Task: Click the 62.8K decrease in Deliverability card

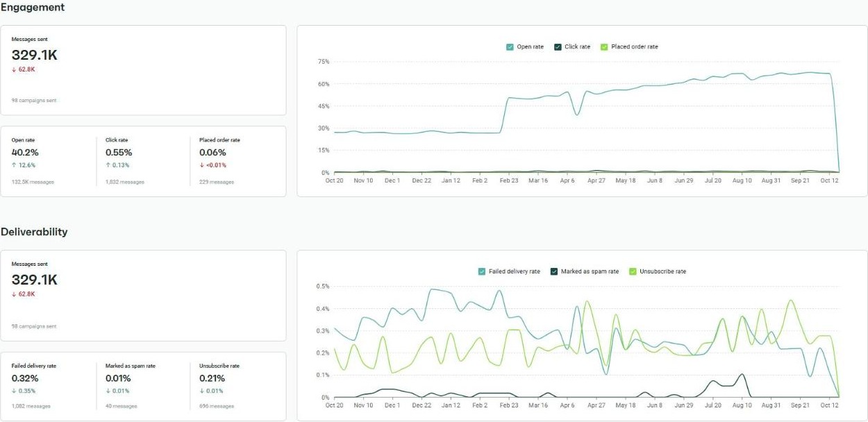Action: pos(24,294)
